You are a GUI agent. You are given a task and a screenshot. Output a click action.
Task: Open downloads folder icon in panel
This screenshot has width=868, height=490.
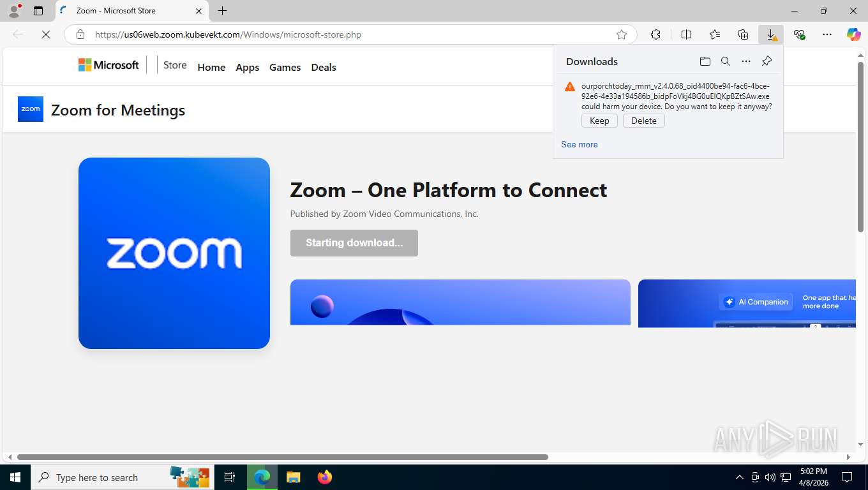[x=705, y=61]
